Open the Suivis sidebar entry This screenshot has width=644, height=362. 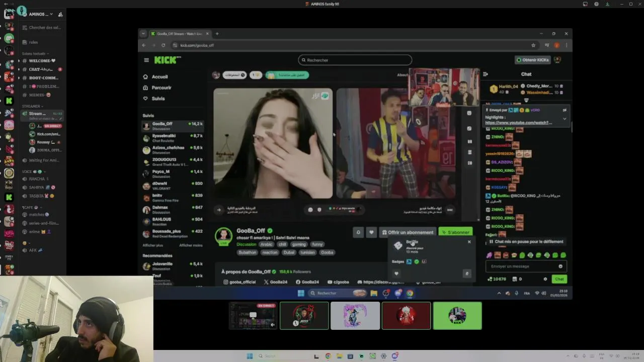[154, 99]
